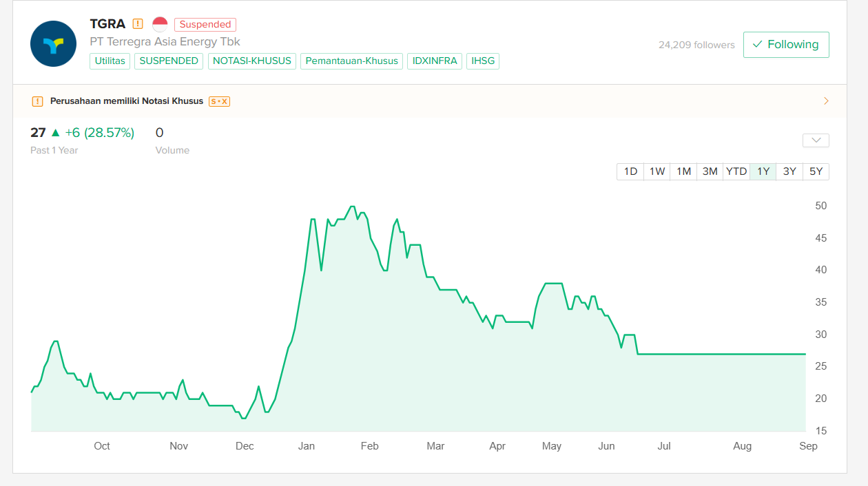Select the 1M time range
The image size is (868, 486).
click(683, 171)
